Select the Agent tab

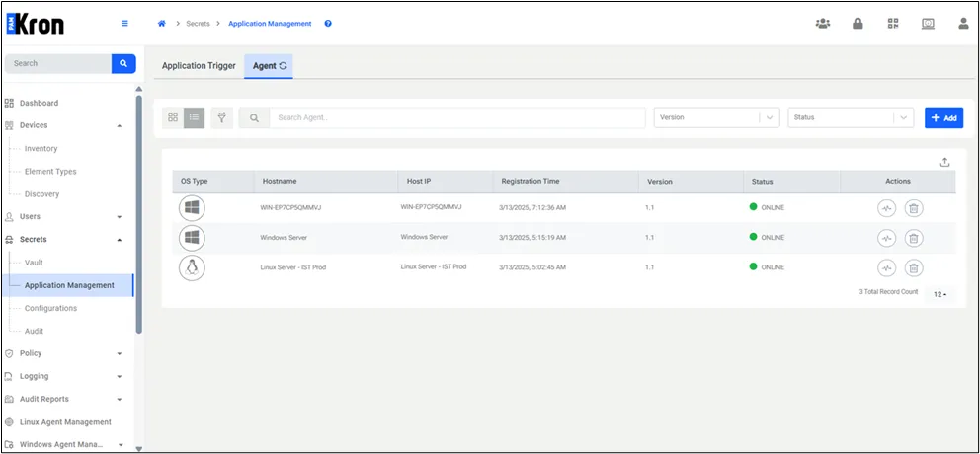269,65
